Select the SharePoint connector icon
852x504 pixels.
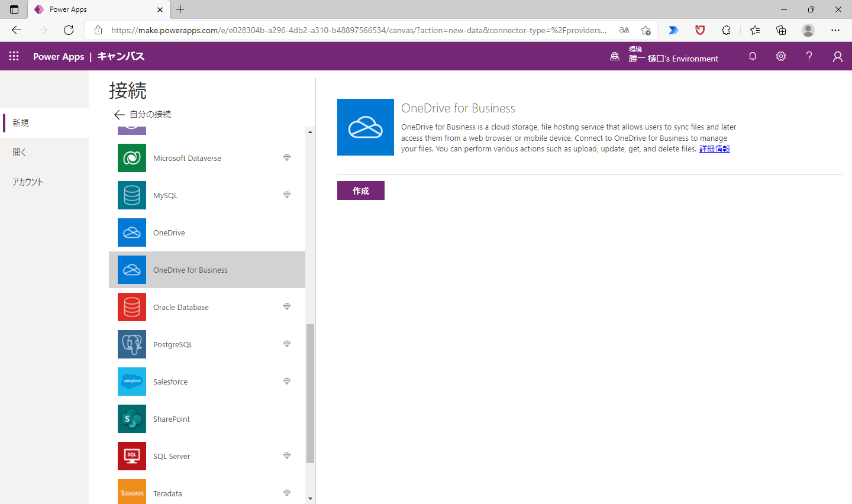tap(132, 419)
